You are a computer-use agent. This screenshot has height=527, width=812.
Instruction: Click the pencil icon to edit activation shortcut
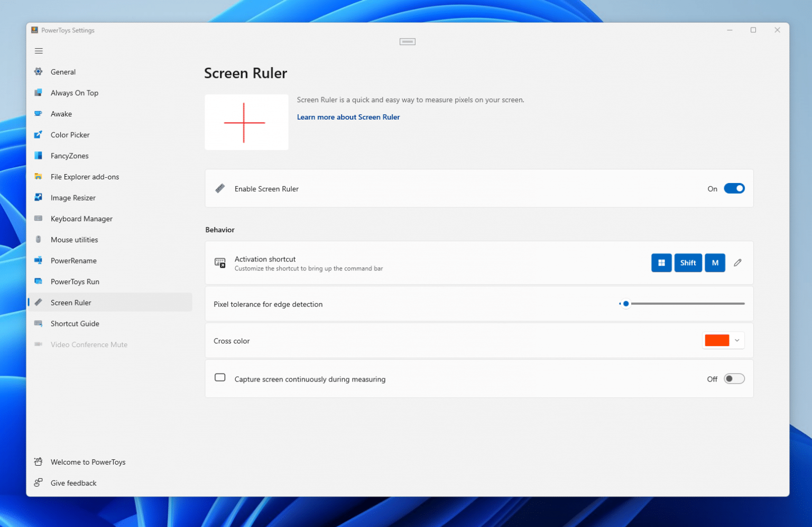(x=737, y=262)
